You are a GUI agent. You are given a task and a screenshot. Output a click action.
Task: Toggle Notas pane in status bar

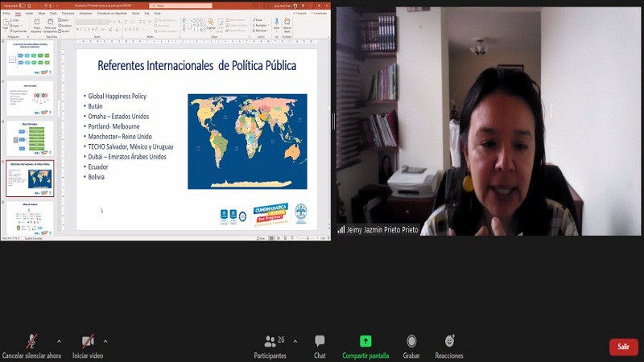260,238
